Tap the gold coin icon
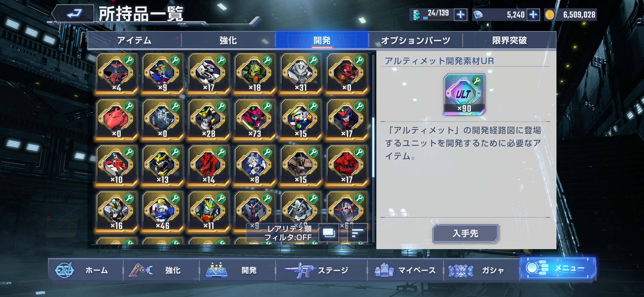Viewport: 644px width, 297px height. [x=550, y=15]
